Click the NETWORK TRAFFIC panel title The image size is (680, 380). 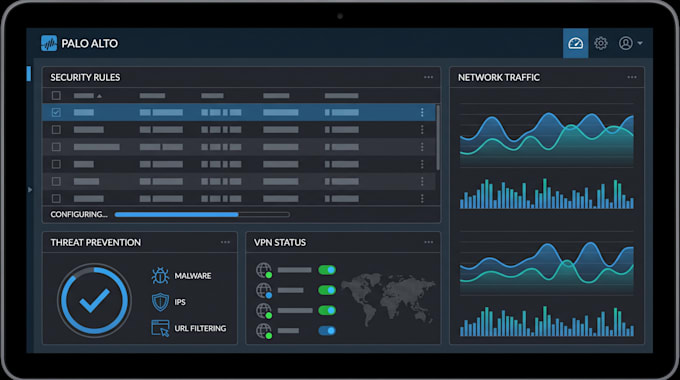pyautogui.click(x=499, y=78)
